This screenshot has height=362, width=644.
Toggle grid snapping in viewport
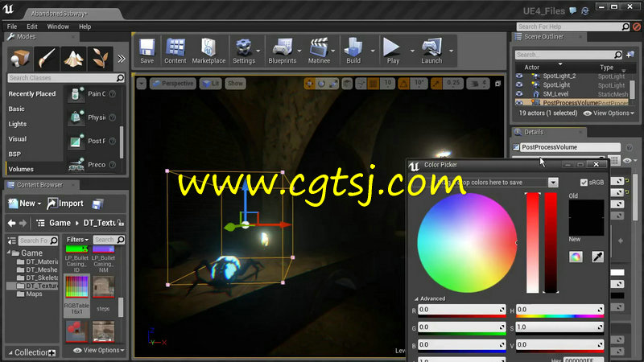[x=373, y=84]
